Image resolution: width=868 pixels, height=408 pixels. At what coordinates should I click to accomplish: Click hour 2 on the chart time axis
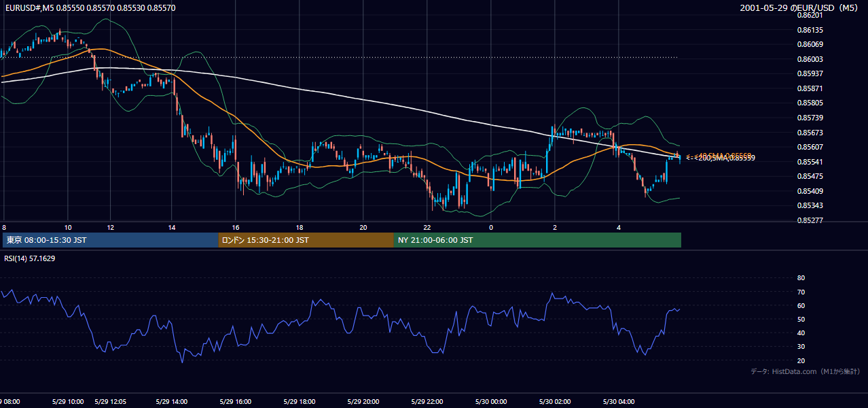click(x=555, y=227)
